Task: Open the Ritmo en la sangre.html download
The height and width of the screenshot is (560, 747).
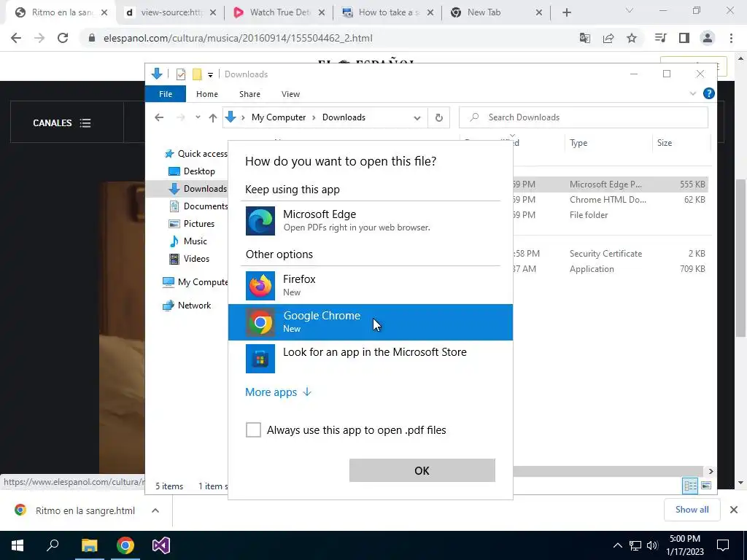Action: (75, 510)
